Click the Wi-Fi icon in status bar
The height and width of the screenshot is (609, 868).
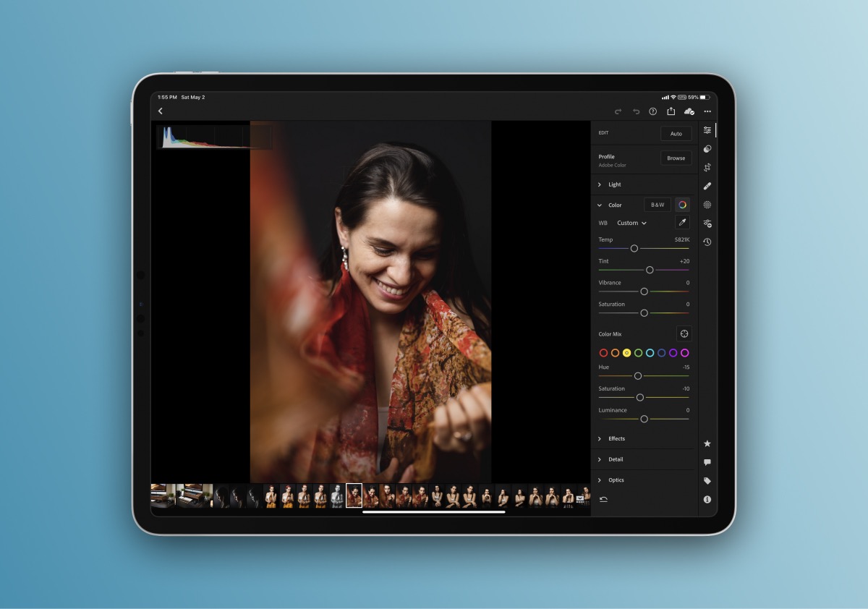[x=673, y=97]
